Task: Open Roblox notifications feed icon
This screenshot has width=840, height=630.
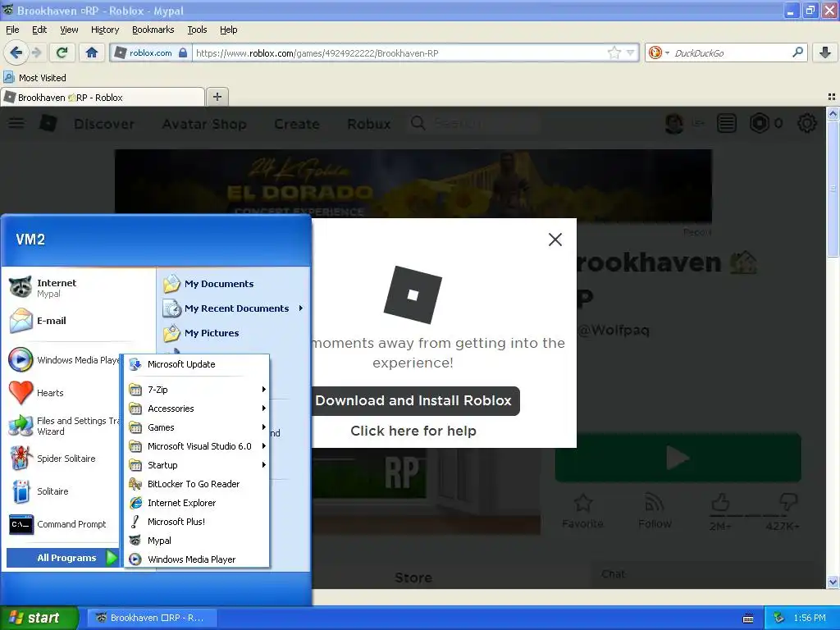Action: tap(727, 123)
